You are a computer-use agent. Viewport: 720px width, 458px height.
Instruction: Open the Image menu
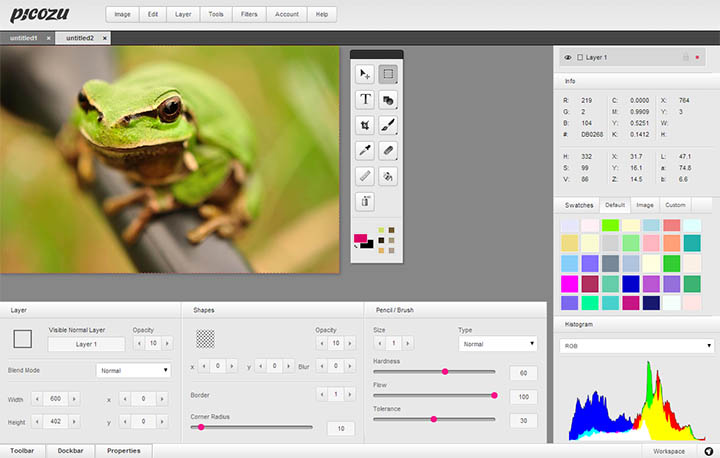pos(122,14)
